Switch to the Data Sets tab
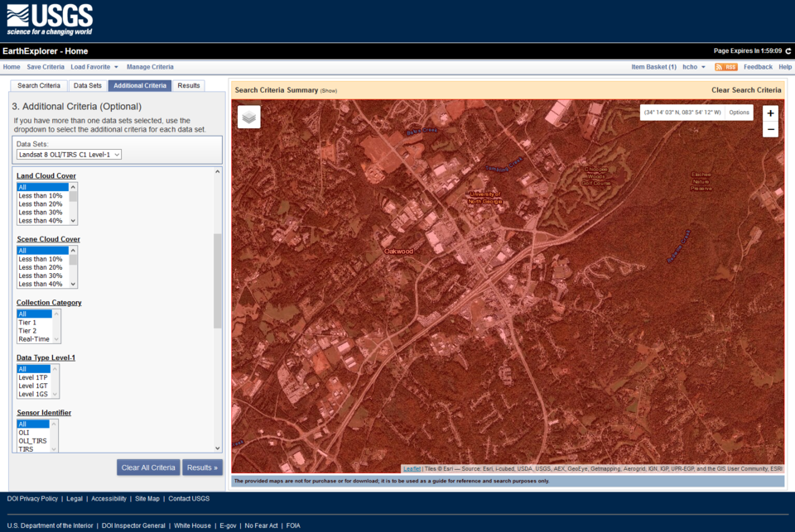Screen dimensions: 795x532 click(x=87, y=84)
